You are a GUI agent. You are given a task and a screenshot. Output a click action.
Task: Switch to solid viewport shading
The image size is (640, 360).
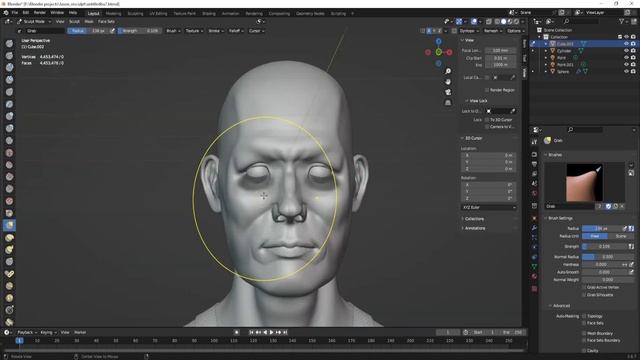(503, 21)
